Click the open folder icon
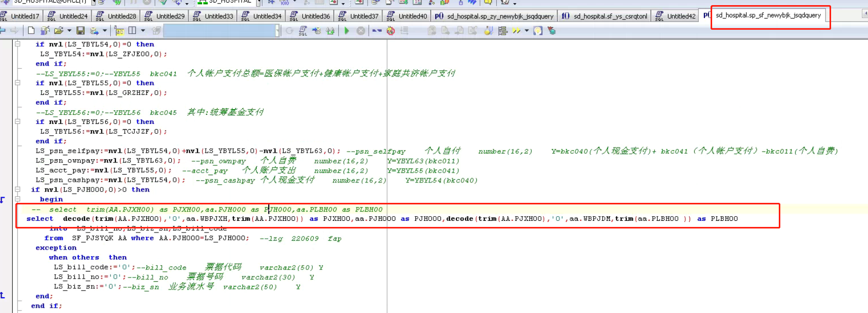868x313 pixels. coord(59,31)
